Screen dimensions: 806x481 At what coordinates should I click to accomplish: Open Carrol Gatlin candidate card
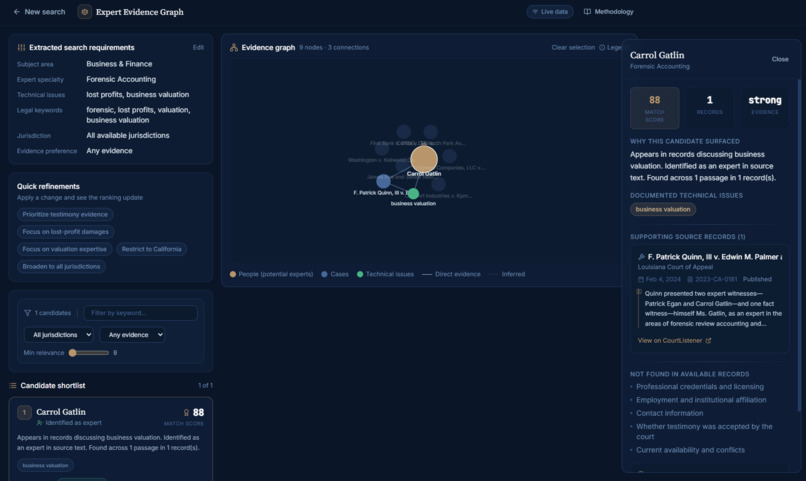click(x=111, y=439)
